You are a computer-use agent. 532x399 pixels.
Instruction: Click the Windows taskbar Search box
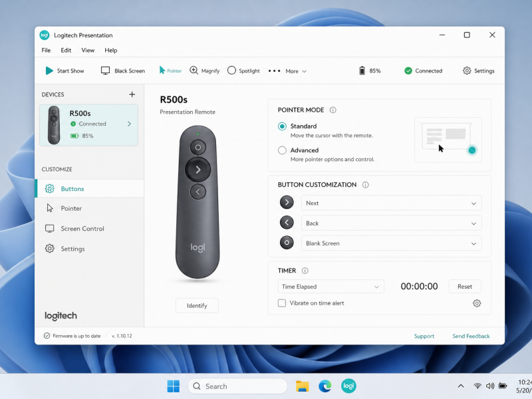point(237,386)
